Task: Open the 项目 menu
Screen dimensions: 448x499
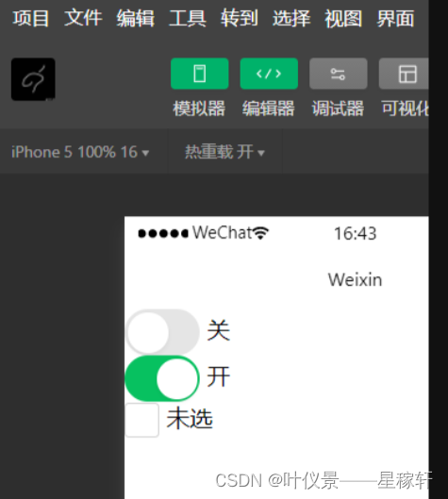Action: pyautogui.click(x=31, y=18)
